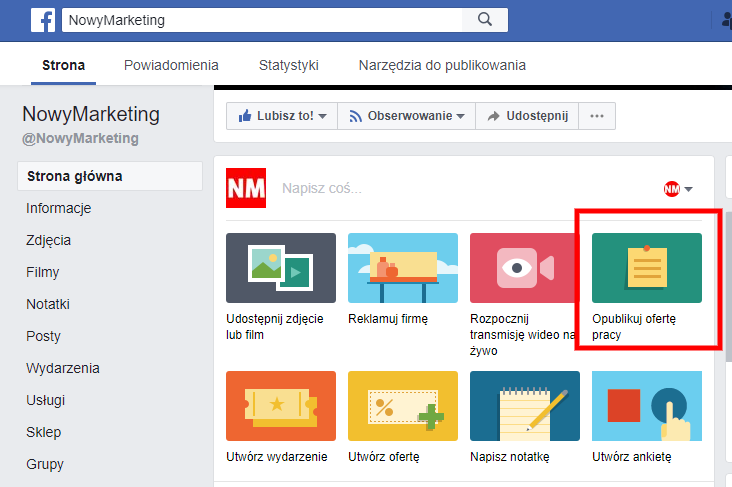Viewport: 732px width, 487px height.
Task: Click the Reklamuj firmę billboard icon
Action: point(402,268)
